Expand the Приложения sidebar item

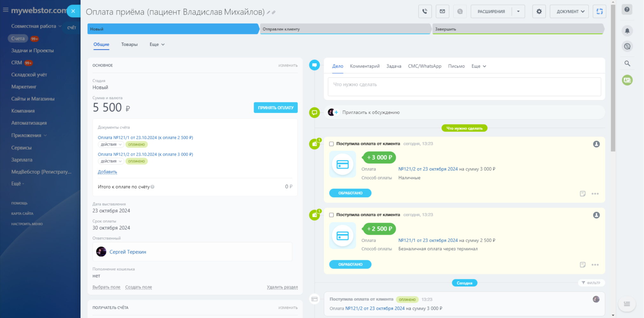pos(29,135)
